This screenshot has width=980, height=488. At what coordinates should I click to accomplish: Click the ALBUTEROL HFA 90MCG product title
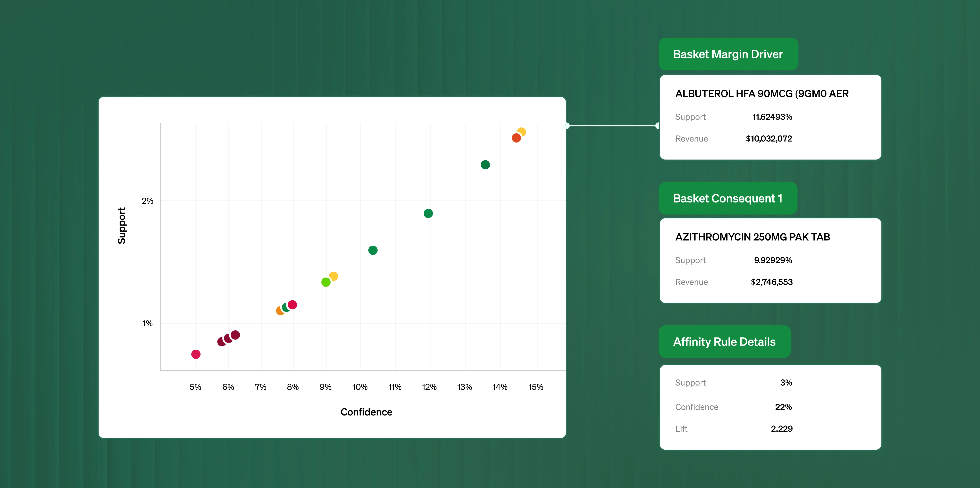[x=762, y=93]
